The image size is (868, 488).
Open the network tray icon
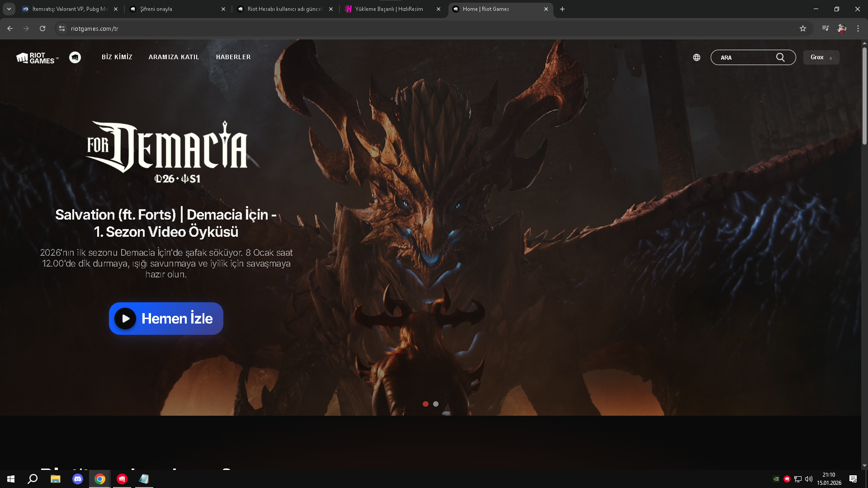pyautogui.click(x=798, y=479)
